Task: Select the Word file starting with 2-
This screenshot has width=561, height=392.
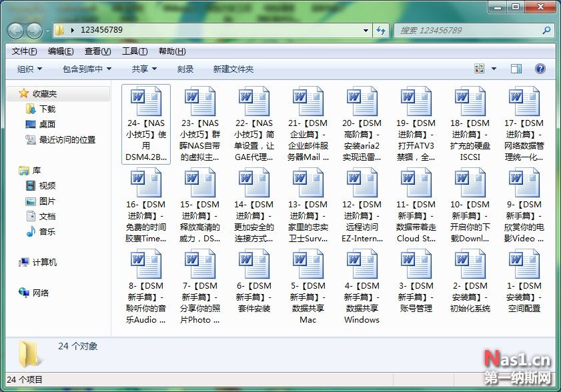Action: point(470,281)
